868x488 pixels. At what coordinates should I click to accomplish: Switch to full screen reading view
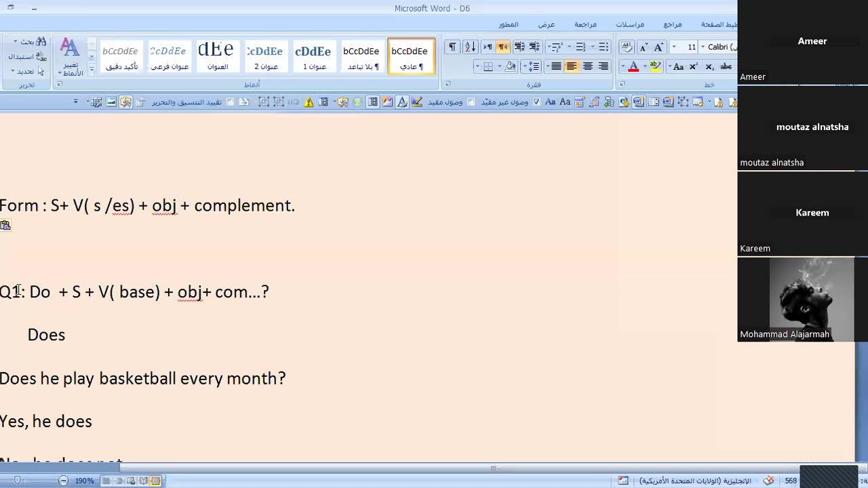[143, 481]
